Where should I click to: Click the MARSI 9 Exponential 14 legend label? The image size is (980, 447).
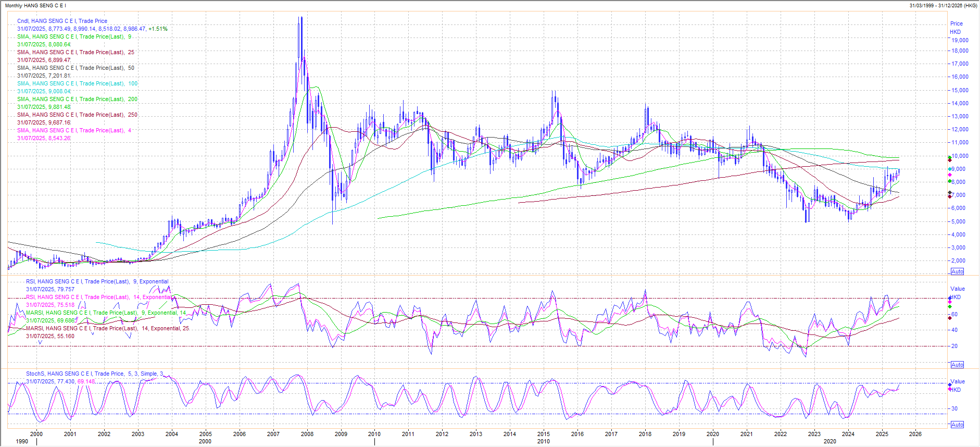click(106, 313)
